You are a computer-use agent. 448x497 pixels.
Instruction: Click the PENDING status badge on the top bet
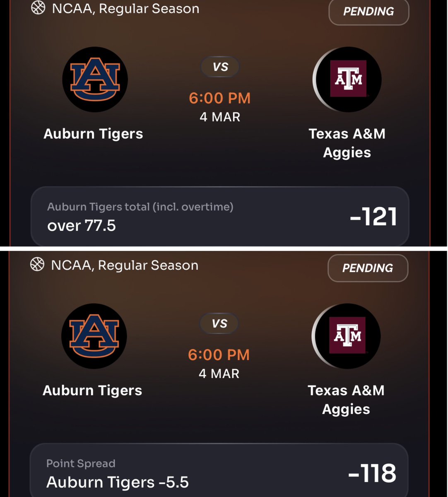pos(369,11)
